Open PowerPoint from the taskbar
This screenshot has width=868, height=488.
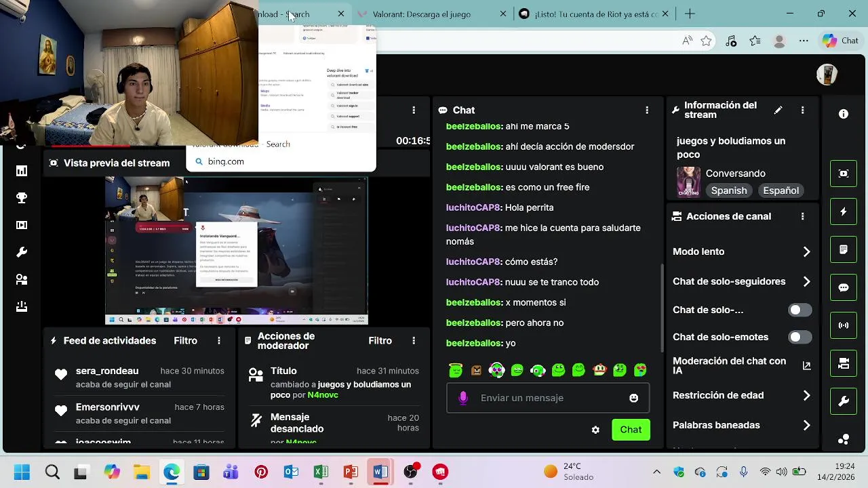(351, 472)
